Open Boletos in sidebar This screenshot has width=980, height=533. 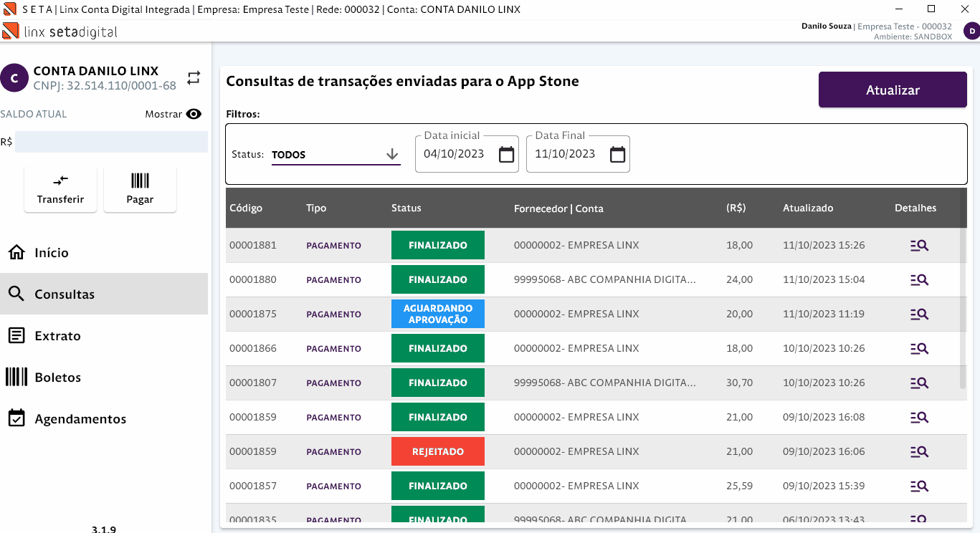(104, 378)
